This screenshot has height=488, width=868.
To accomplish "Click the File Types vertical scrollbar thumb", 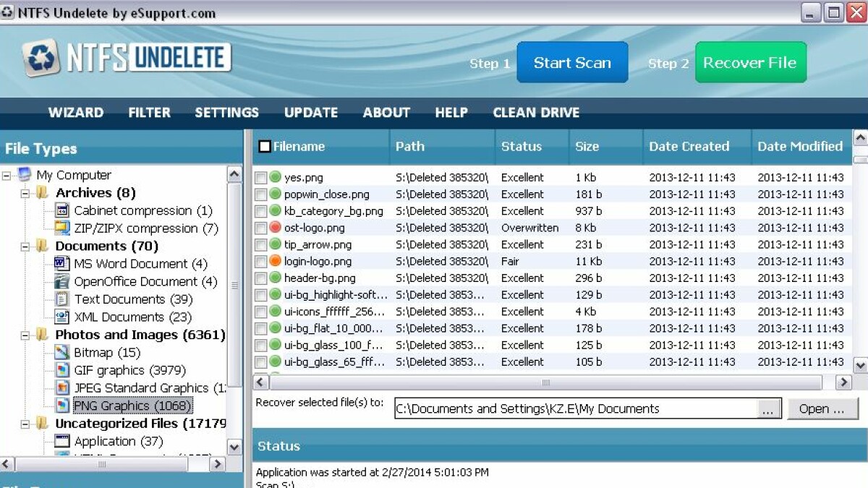I will pos(234,285).
